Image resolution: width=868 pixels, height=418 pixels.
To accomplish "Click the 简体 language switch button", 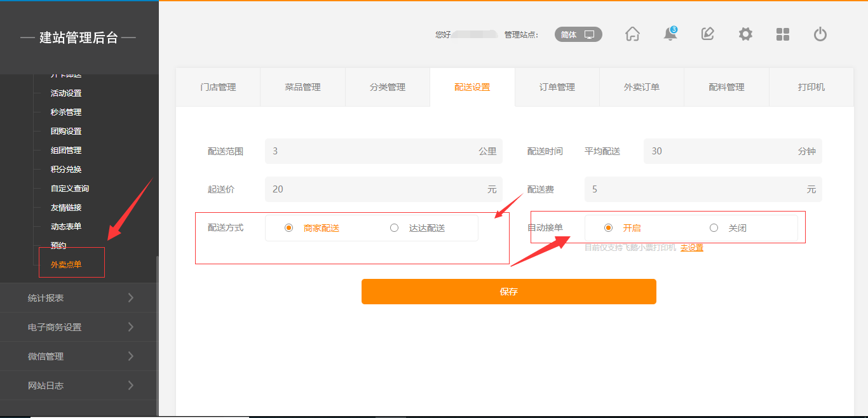I will 578,34.
